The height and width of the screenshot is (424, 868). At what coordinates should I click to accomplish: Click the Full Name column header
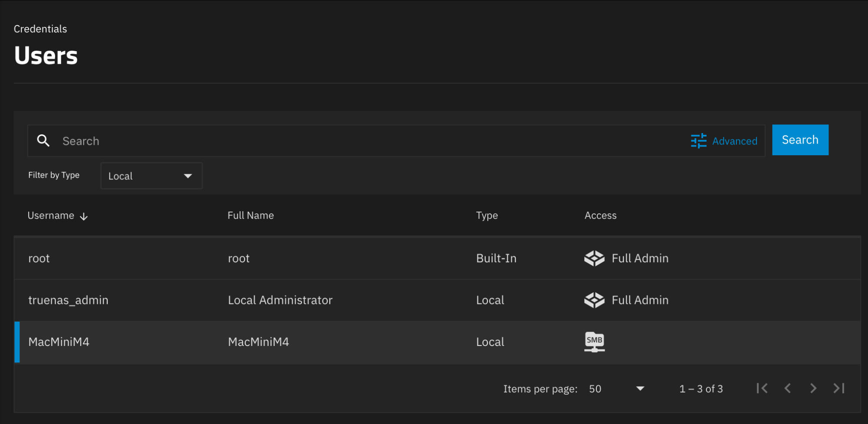click(250, 215)
